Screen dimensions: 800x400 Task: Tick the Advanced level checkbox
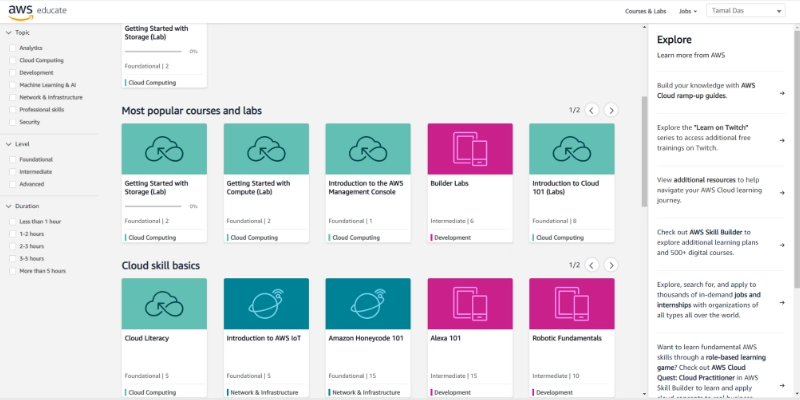coord(13,184)
